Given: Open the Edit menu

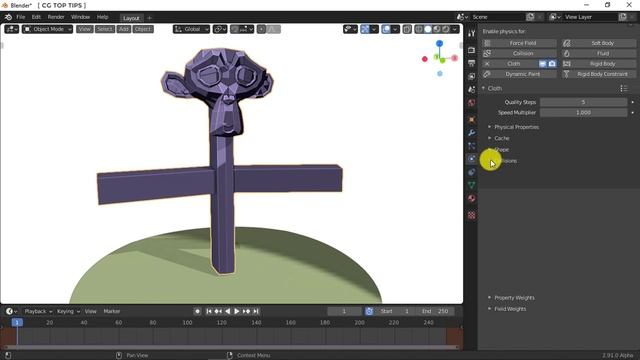Looking at the screenshot, I should tap(36, 17).
